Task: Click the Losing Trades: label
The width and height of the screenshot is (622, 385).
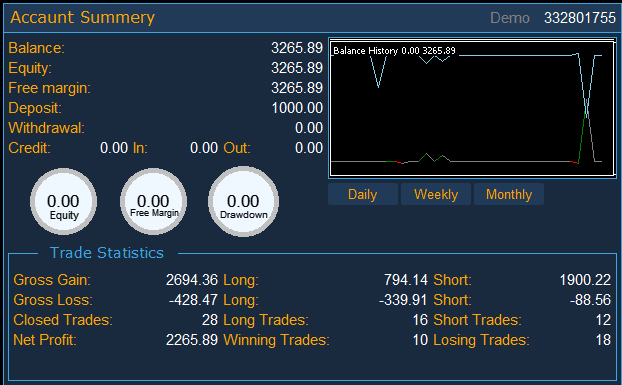Action: click(x=481, y=340)
